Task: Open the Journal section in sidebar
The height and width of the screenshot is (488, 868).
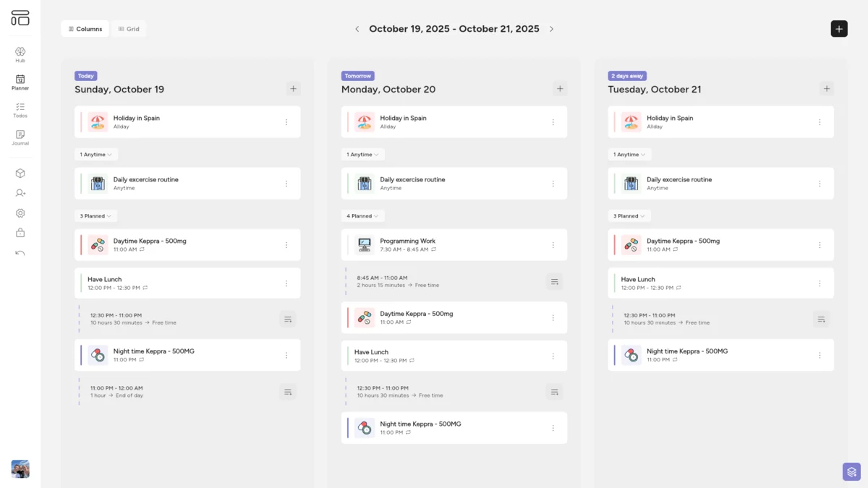Action: click(x=20, y=137)
